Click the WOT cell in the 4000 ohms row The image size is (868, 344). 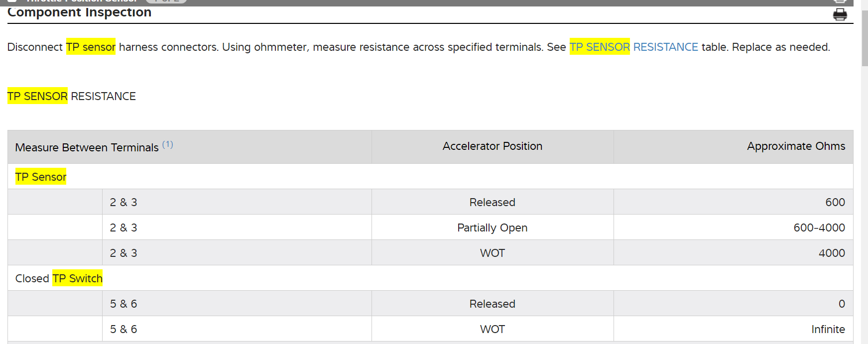coord(492,253)
